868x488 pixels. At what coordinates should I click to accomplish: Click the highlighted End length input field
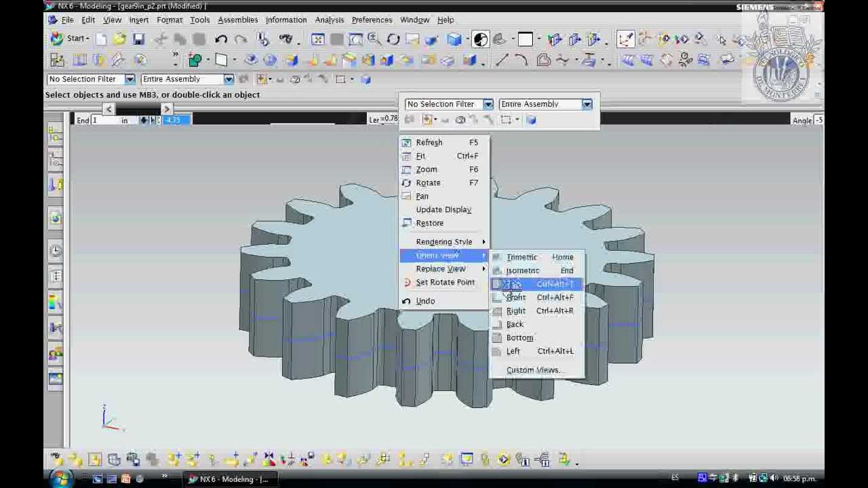click(x=175, y=120)
